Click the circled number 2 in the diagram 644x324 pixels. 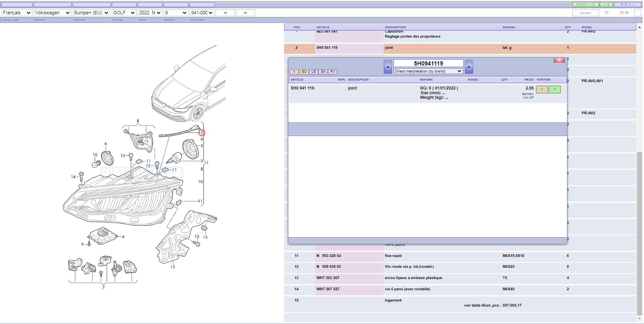202,133
